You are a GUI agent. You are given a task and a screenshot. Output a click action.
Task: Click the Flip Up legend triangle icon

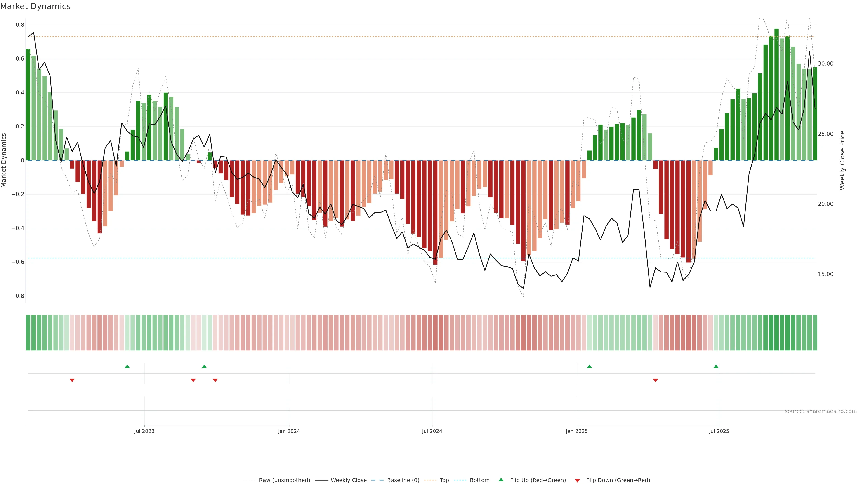[x=501, y=480]
